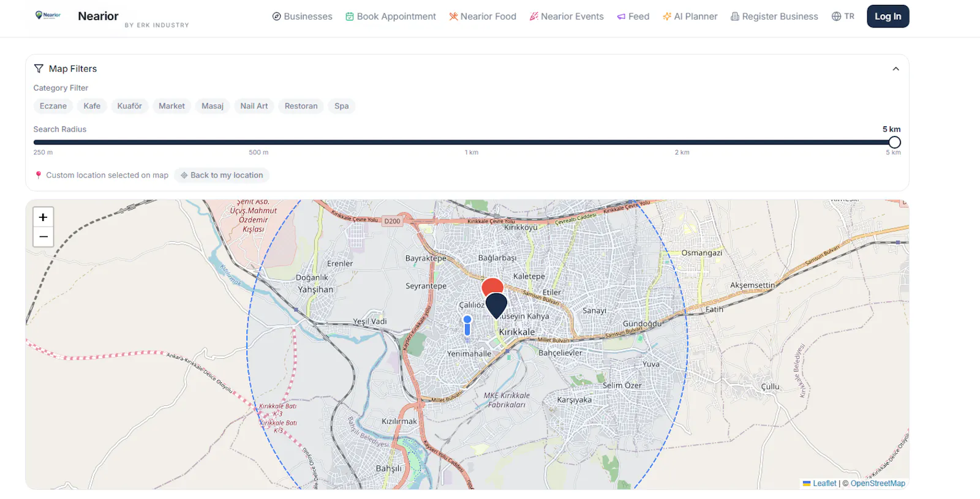Toggle the Nail Art category filter

point(254,106)
